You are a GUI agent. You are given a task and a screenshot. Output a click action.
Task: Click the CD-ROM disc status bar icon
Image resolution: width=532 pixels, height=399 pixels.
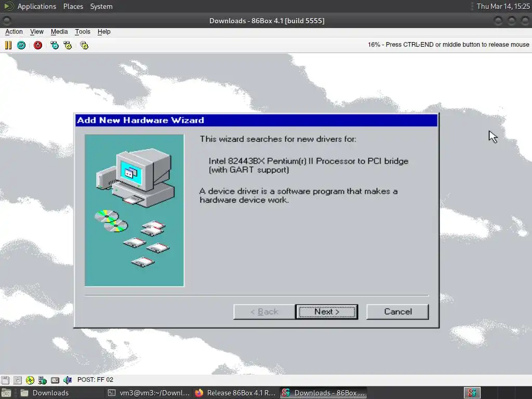click(x=30, y=380)
